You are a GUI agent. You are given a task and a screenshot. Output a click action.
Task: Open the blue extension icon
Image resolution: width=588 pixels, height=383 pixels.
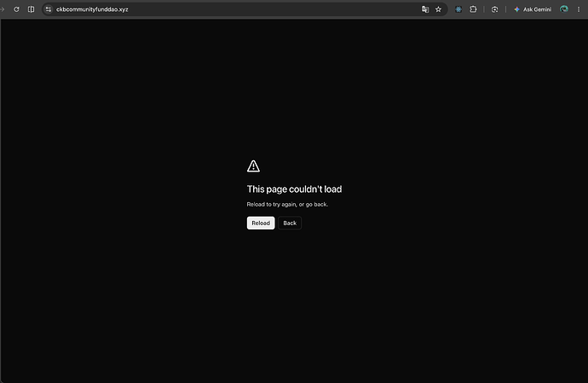(x=458, y=9)
